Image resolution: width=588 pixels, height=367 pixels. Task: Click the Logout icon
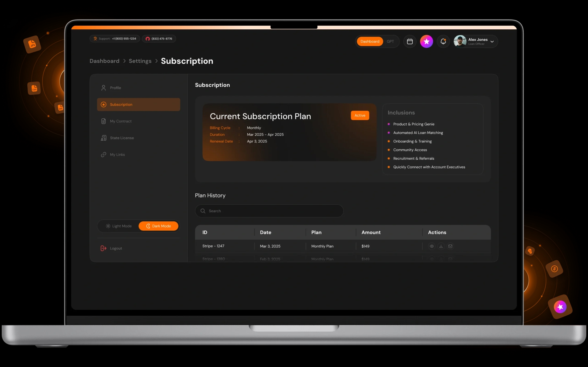tap(103, 248)
